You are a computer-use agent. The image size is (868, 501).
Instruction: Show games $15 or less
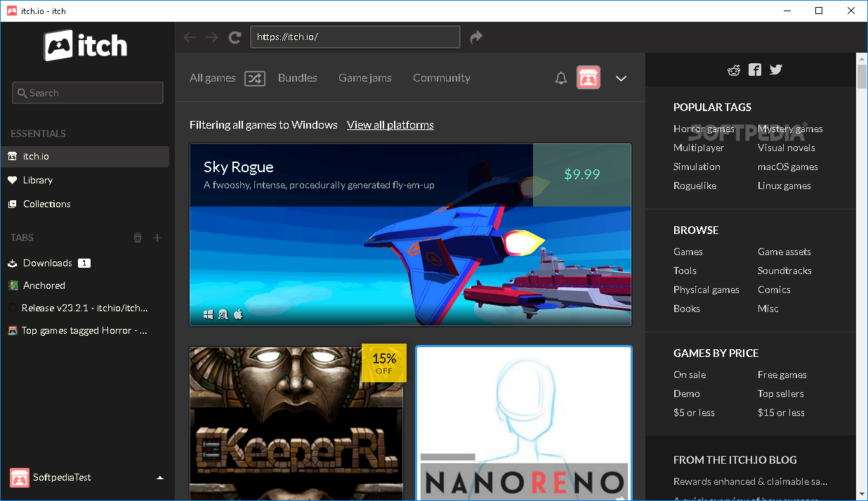click(781, 412)
